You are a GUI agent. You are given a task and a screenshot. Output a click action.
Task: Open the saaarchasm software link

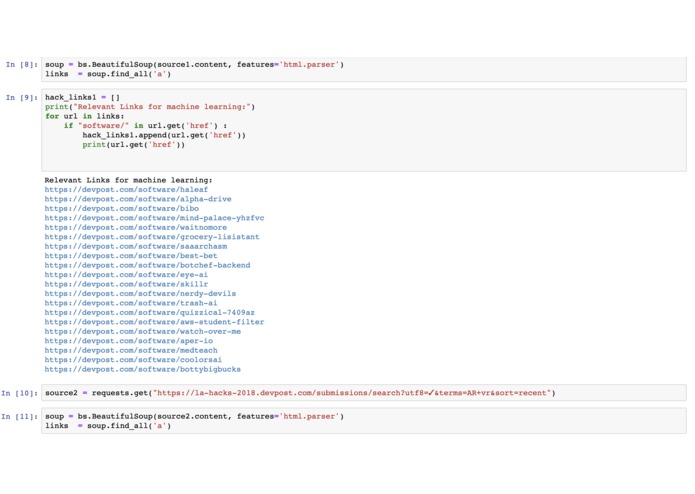(x=136, y=246)
